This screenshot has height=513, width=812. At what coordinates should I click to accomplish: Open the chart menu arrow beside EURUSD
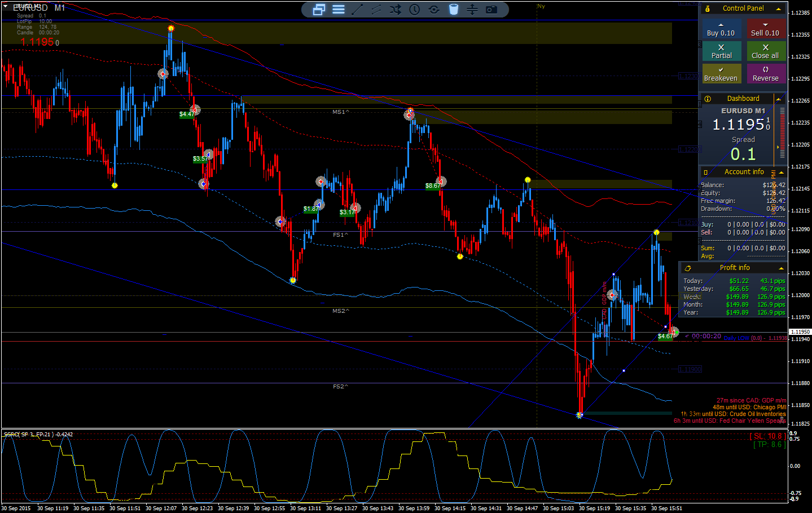[x=5, y=7]
